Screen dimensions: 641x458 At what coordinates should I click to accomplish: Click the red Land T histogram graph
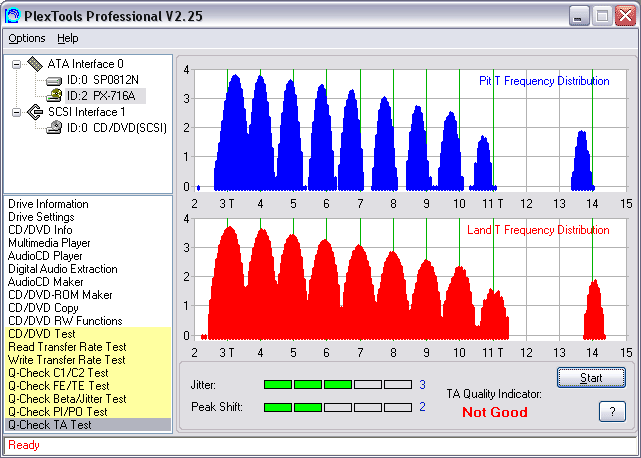411,279
